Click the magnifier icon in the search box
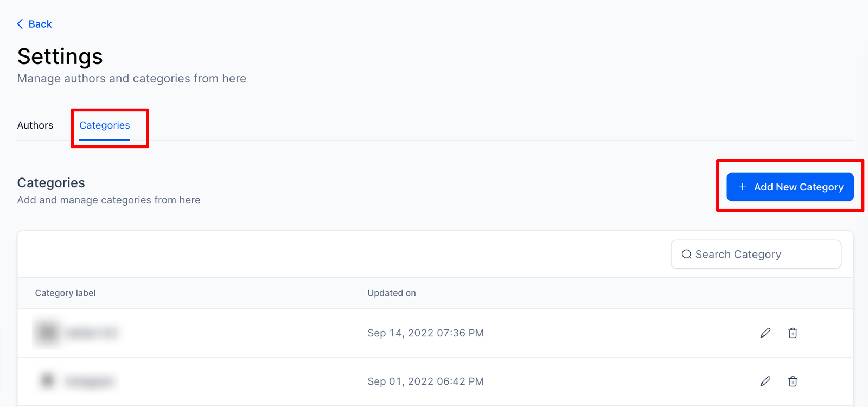Image resolution: width=868 pixels, height=407 pixels. point(686,255)
